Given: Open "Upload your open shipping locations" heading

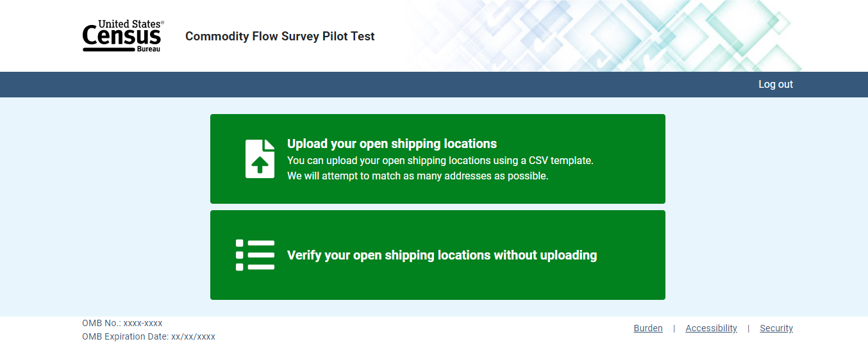Looking at the screenshot, I should pyautogui.click(x=392, y=144).
